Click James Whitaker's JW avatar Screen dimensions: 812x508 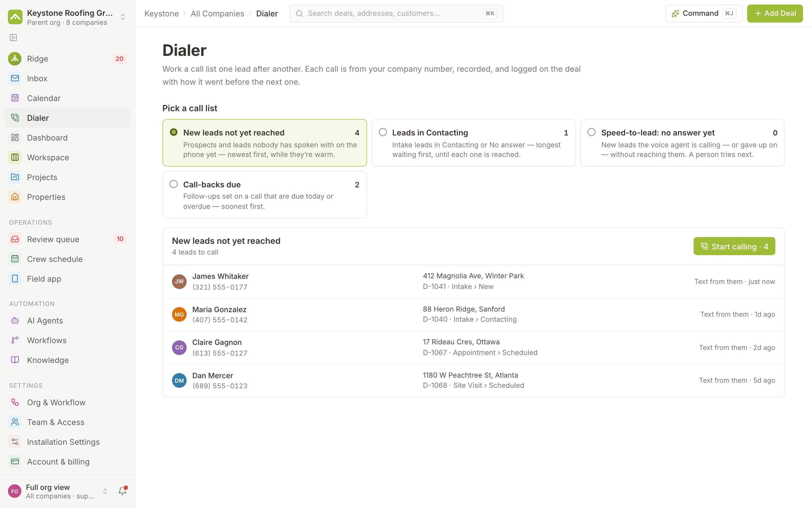(x=179, y=282)
